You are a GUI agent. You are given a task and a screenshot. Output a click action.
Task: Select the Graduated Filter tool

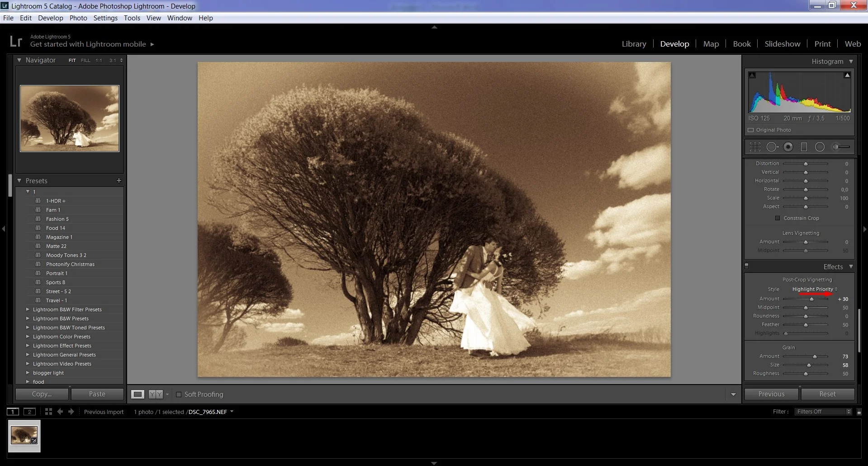point(804,147)
